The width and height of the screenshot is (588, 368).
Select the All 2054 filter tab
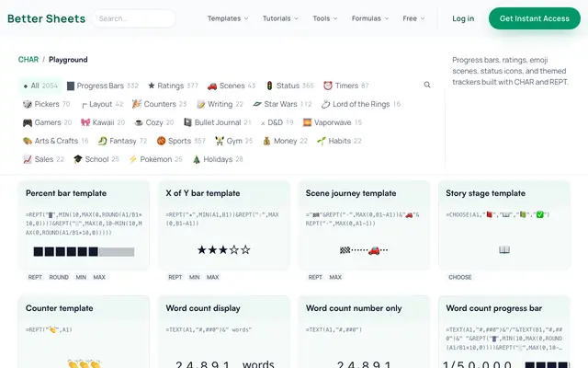(x=40, y=86)
